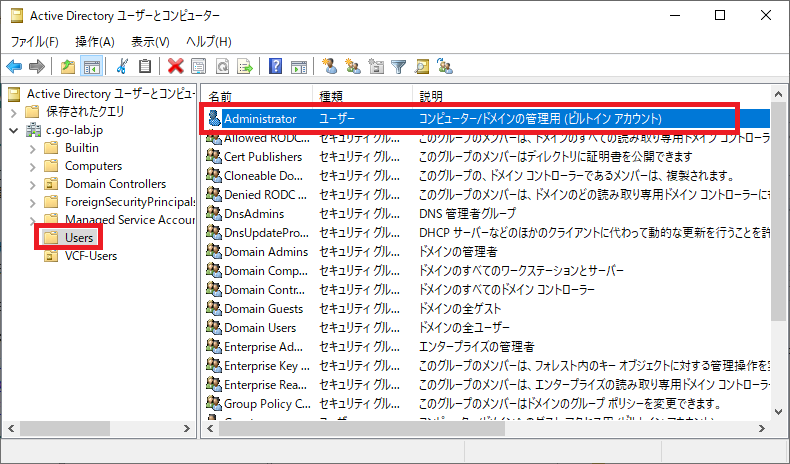The height and width of the screenshot is (464, 790).
Task: Click the DNS 管理者グループ description text
Action: point(467,214)
